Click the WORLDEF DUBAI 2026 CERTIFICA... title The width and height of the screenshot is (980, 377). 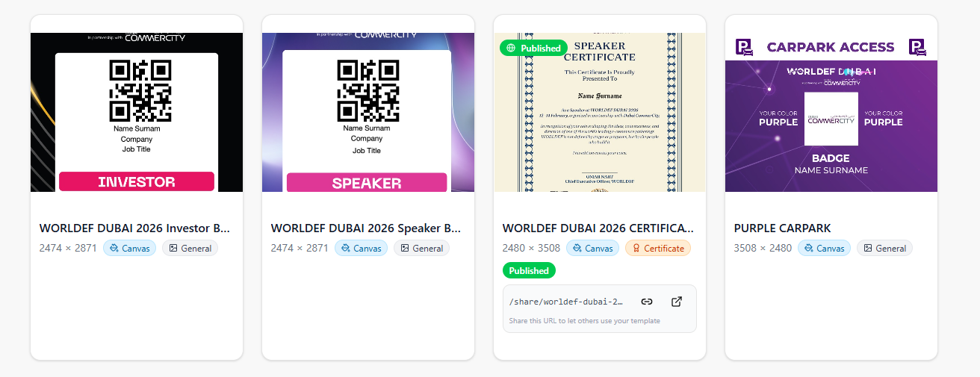coord(598,228)
